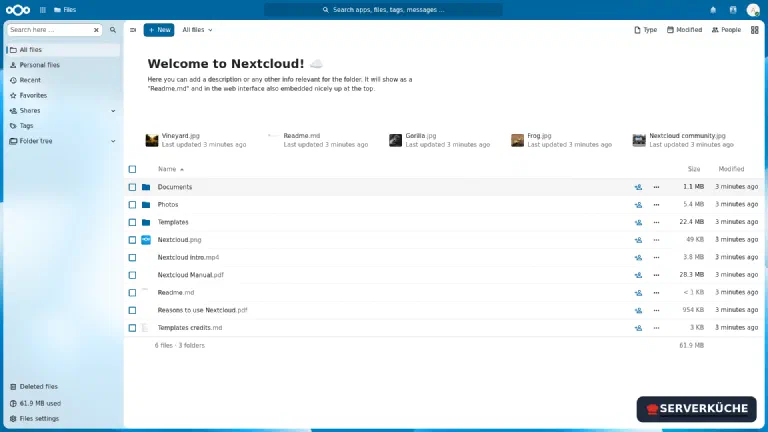Sort by Modified column header
The image size is (768, 432).
[731, 169]
